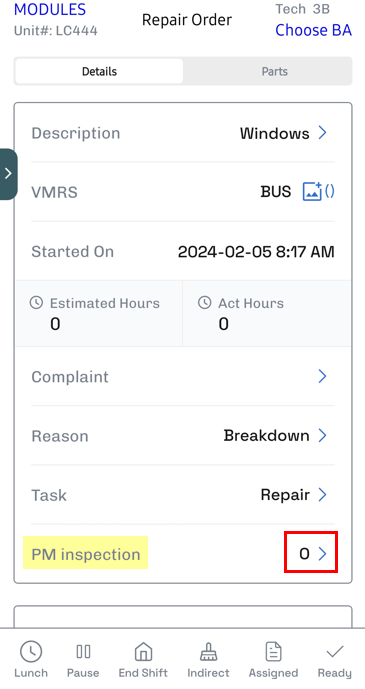Go to MODULES link

tap(50, 9)
